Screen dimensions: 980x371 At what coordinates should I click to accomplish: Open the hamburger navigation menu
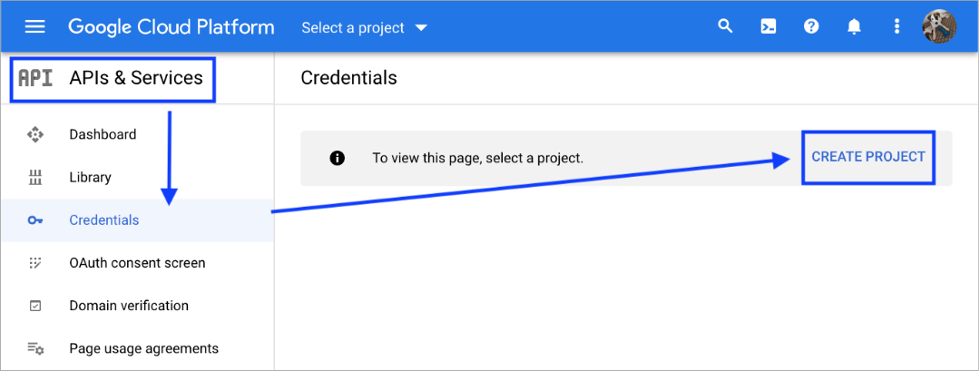[34, 27]
